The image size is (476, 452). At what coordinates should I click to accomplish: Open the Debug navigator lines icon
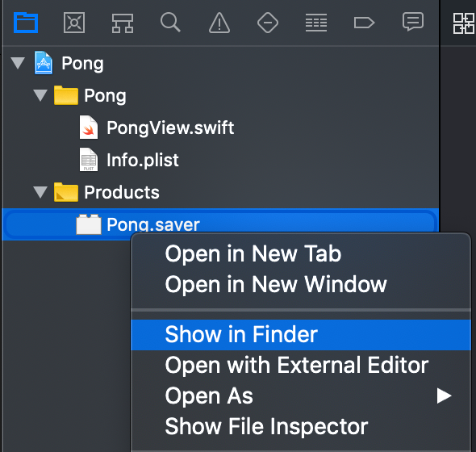pos(316,23)
